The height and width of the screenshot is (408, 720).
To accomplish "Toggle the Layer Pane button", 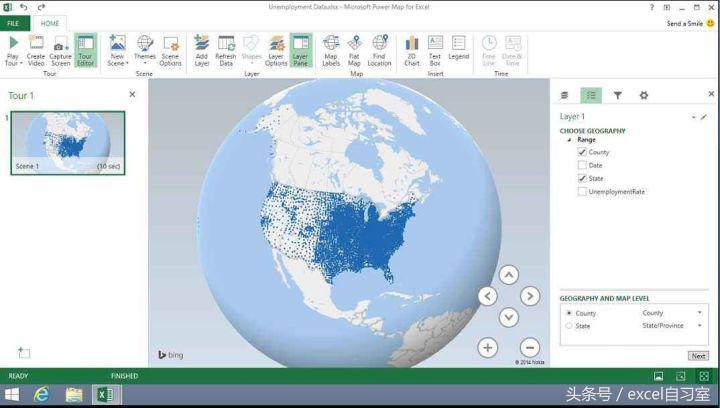I will coord(301,51).
